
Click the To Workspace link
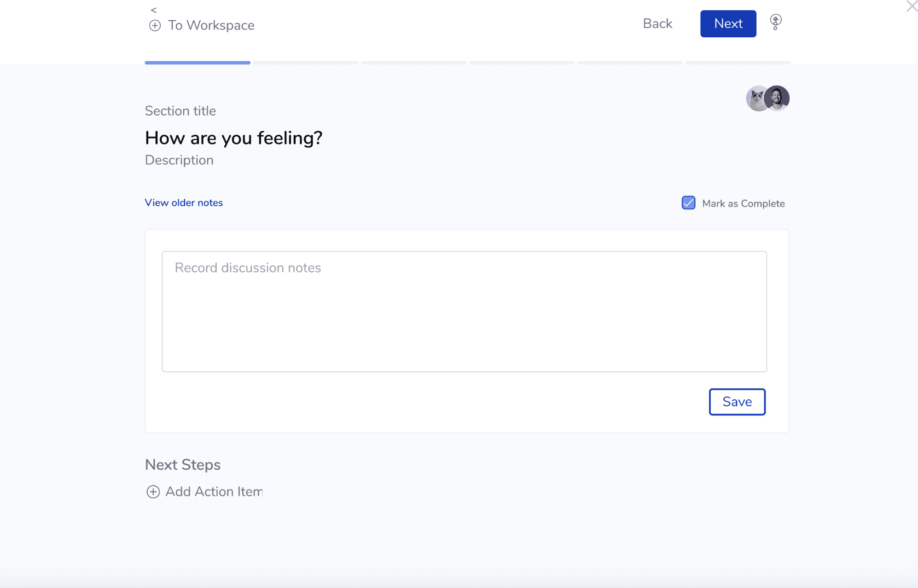point(211,25)
